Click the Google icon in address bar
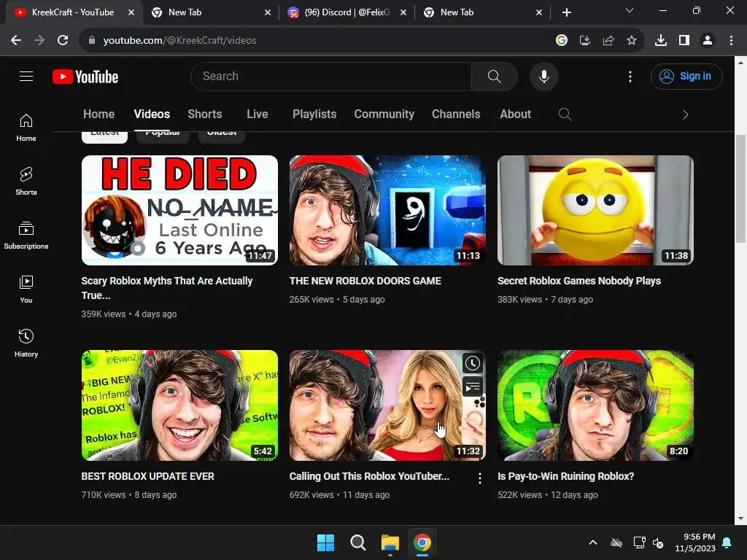The height and width of the screenshot is (560, 747). 562,41
